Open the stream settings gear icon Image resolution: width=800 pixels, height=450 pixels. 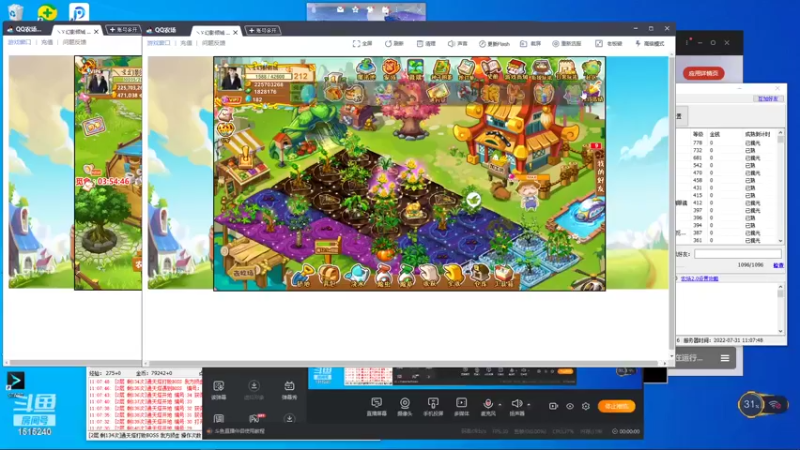pyautogui.click(x=586, y=406)
